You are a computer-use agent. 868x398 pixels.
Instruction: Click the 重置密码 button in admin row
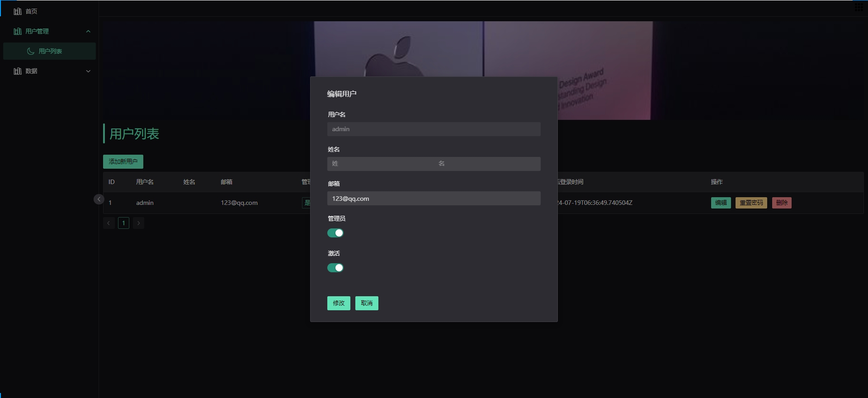(751, 203)
